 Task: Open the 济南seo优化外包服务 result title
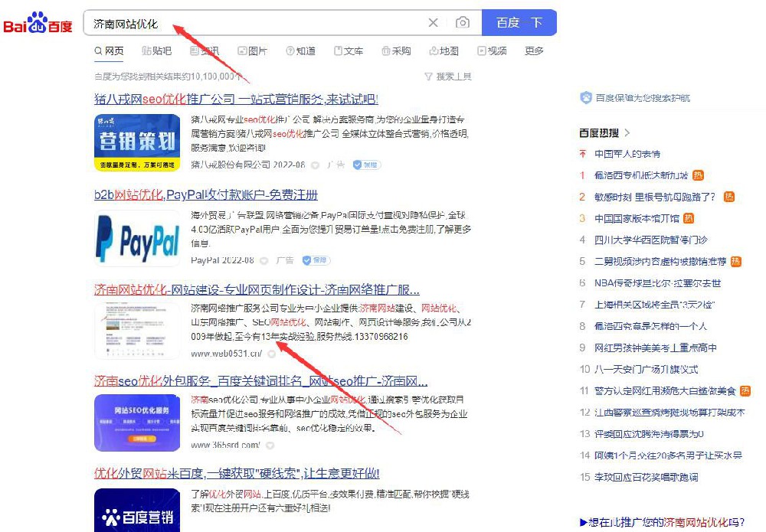pyautogui.click(x=260, y=380)
